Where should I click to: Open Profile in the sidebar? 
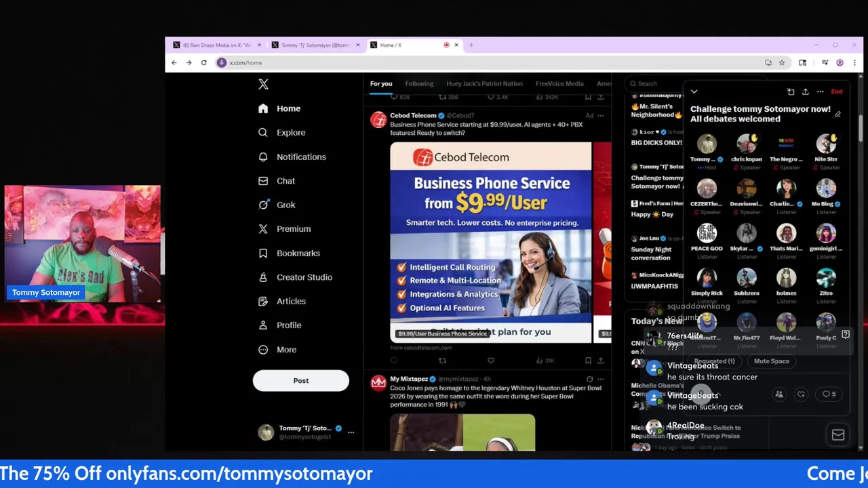tap(279, 325)
